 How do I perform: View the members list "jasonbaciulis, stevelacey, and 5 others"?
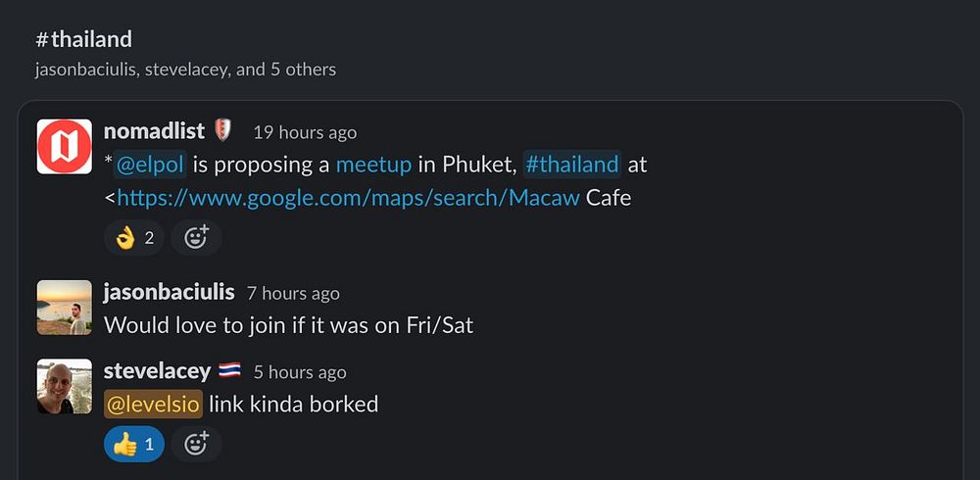click(x=185, y=70)
